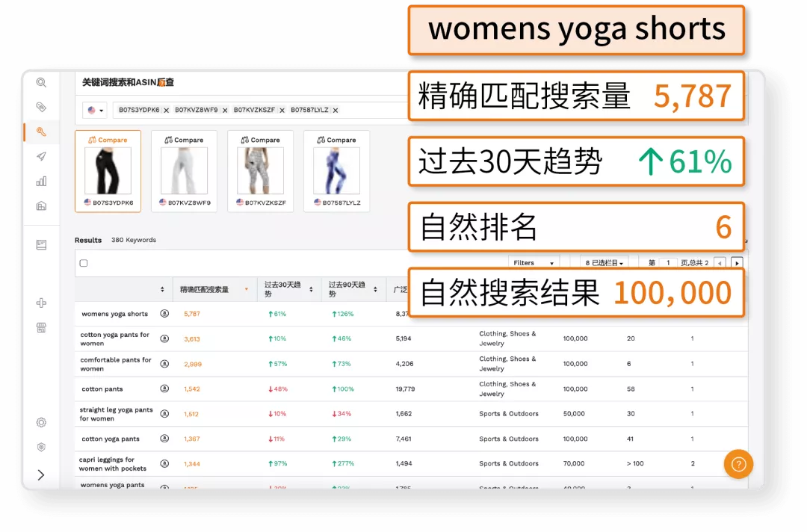Select the storefront marketplace icon
This screenshot has height=532, width=807.
click(x=41, y=329)
